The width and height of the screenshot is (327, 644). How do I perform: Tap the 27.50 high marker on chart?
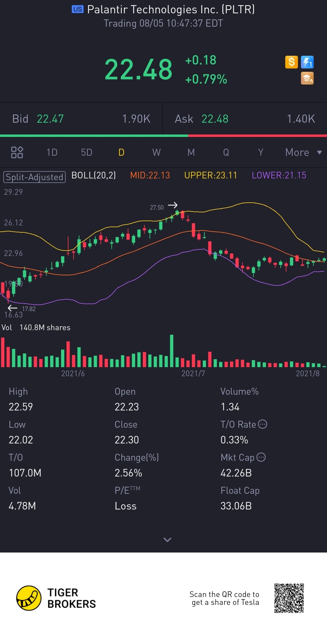tap(157, 207)
